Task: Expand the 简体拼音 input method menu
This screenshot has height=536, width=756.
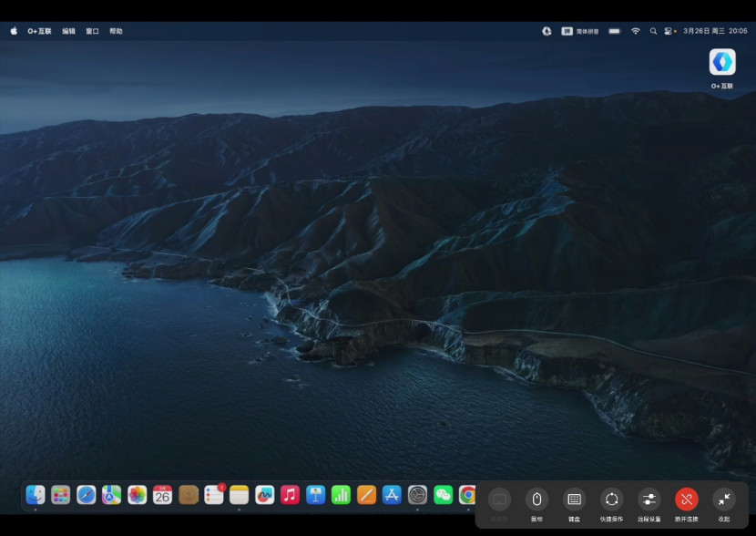Action: (580, 31)
